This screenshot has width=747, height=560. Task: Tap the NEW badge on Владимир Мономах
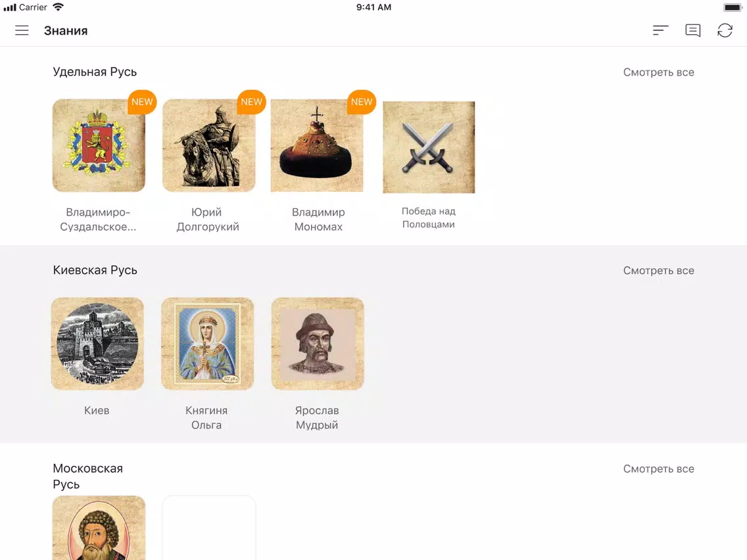[362, 102]
